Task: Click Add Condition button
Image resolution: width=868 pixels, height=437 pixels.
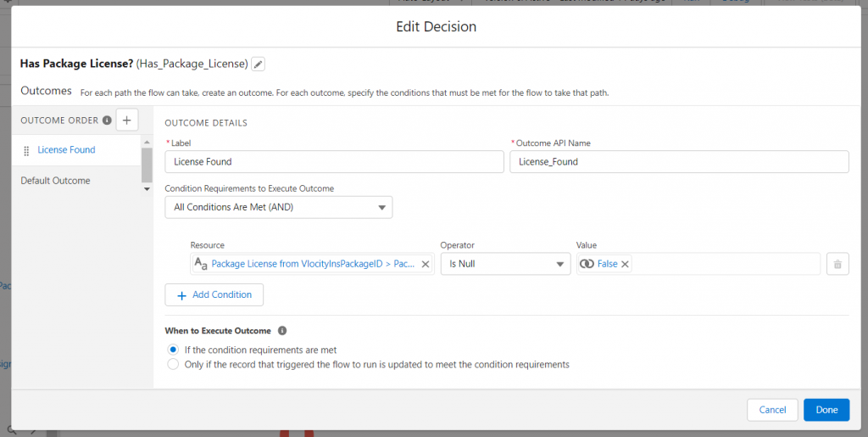Action: tap(214, 294)
